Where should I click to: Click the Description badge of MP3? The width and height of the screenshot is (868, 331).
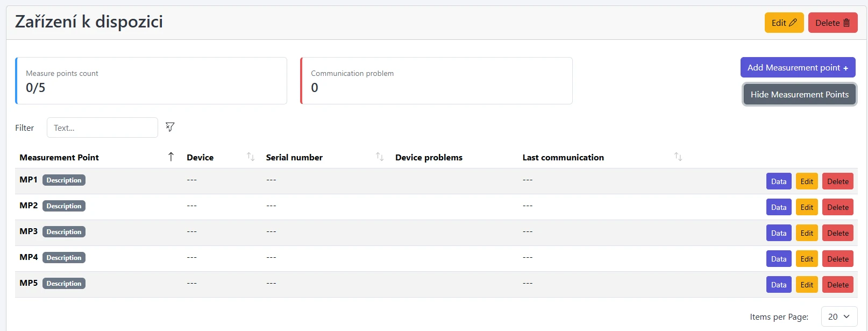tap(64, 232)
